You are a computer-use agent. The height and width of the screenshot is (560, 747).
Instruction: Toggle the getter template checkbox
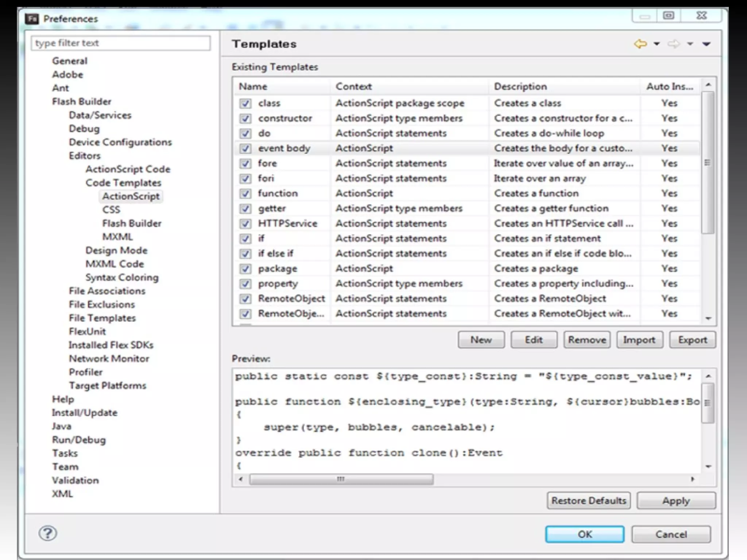(245, 209)
